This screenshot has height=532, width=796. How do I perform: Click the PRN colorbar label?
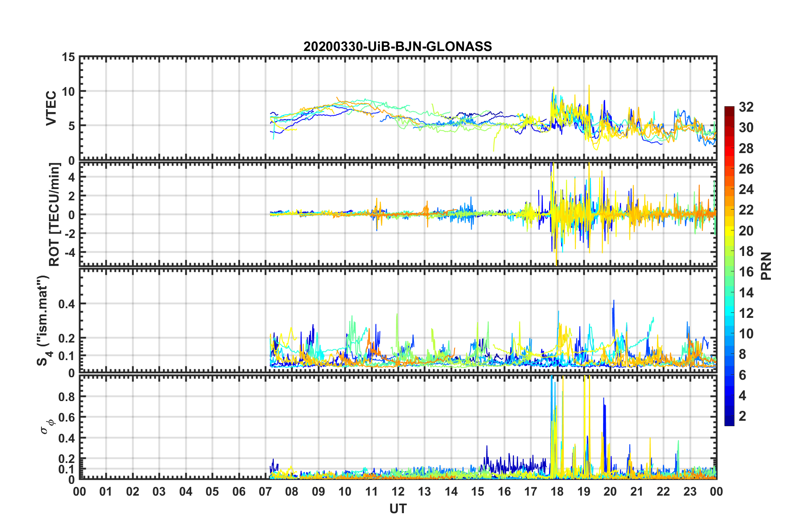click(766, 266)
